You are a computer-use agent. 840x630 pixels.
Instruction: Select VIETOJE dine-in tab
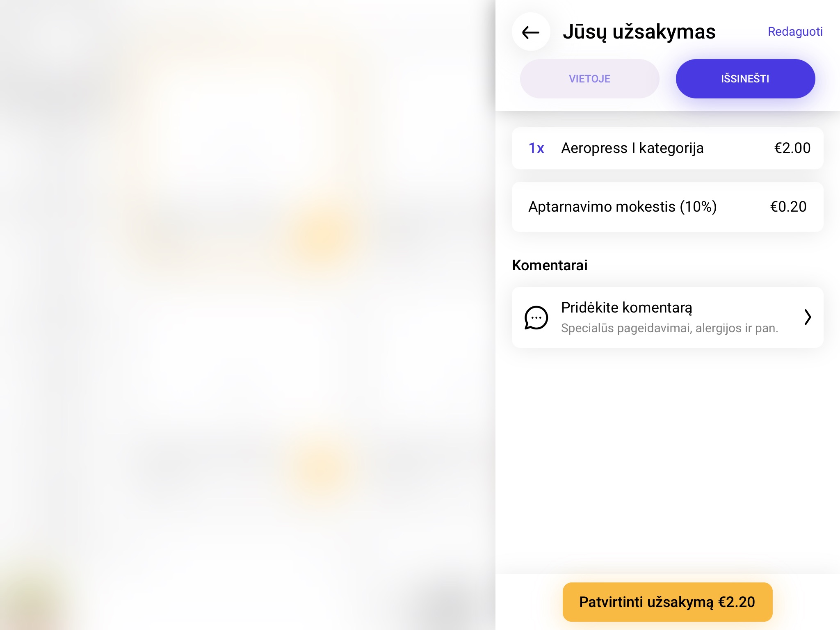tap(589, 79)
